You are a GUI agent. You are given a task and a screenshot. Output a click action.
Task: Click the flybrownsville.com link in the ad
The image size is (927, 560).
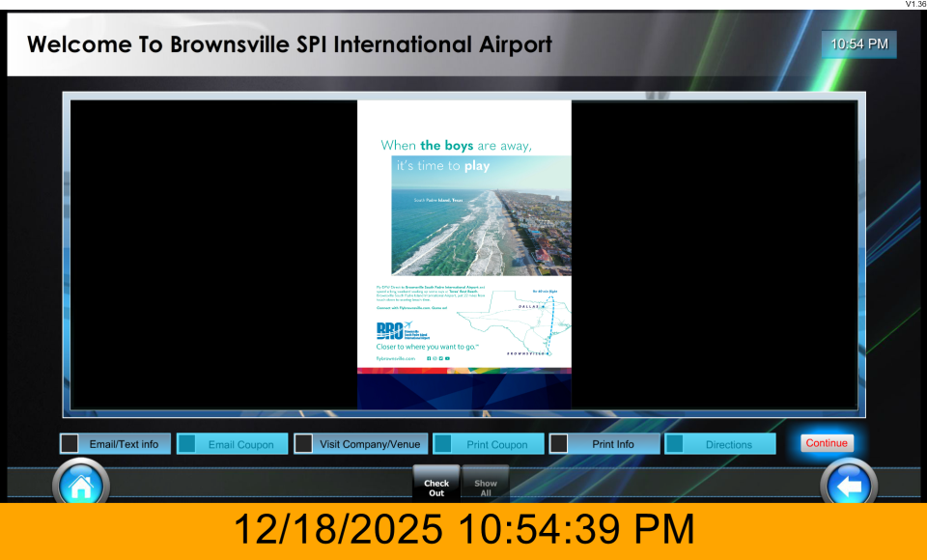click(x=395, y=358)
